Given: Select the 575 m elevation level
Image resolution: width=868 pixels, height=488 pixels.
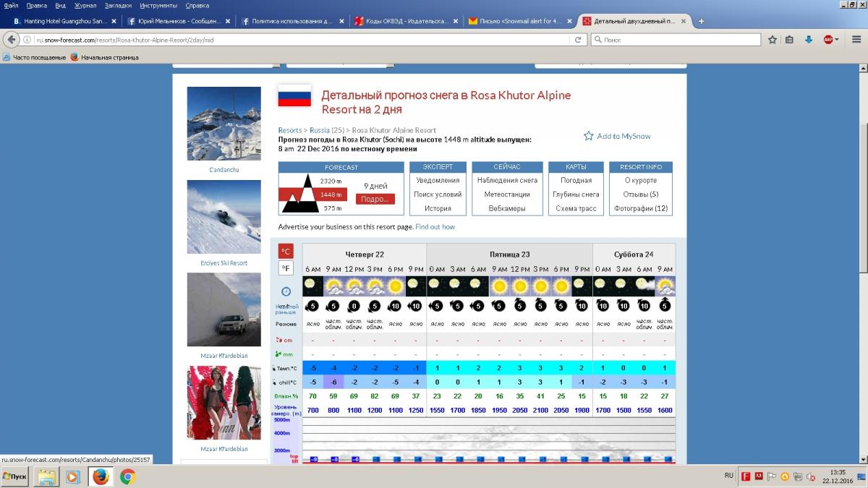Looking at the screenshot, I should [332, 208].
